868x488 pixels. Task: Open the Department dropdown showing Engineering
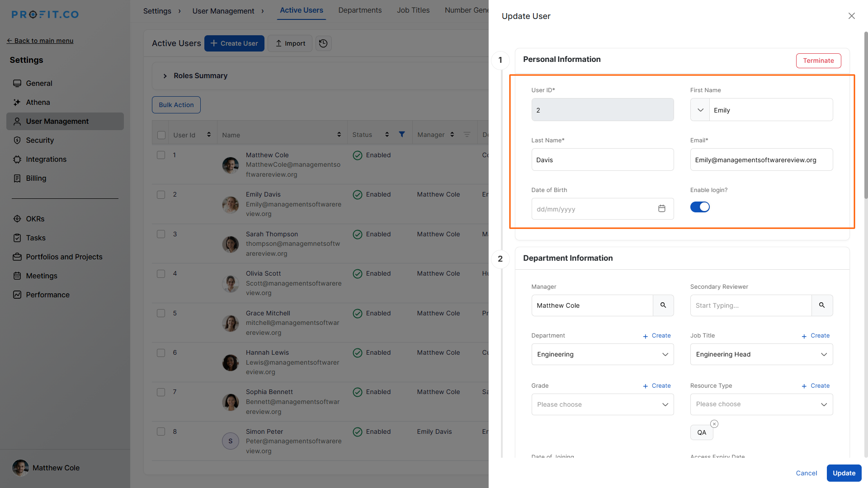click(x=602, y=354)
